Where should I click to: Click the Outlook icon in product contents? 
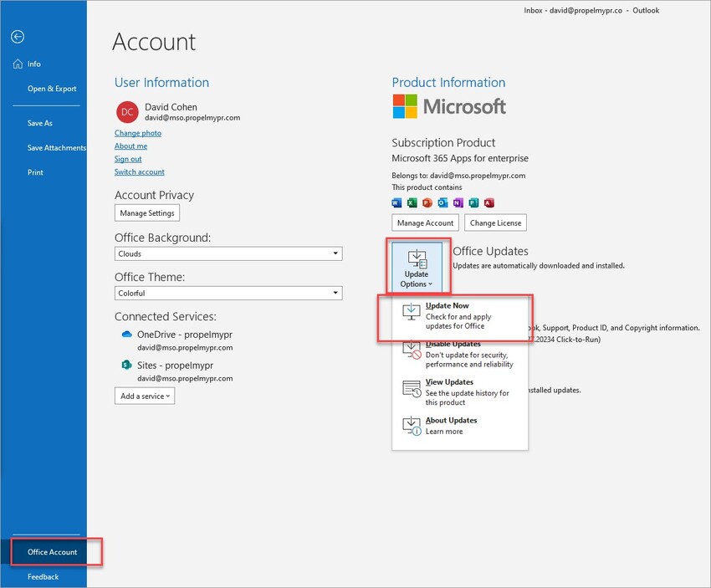tap(442, 202)
